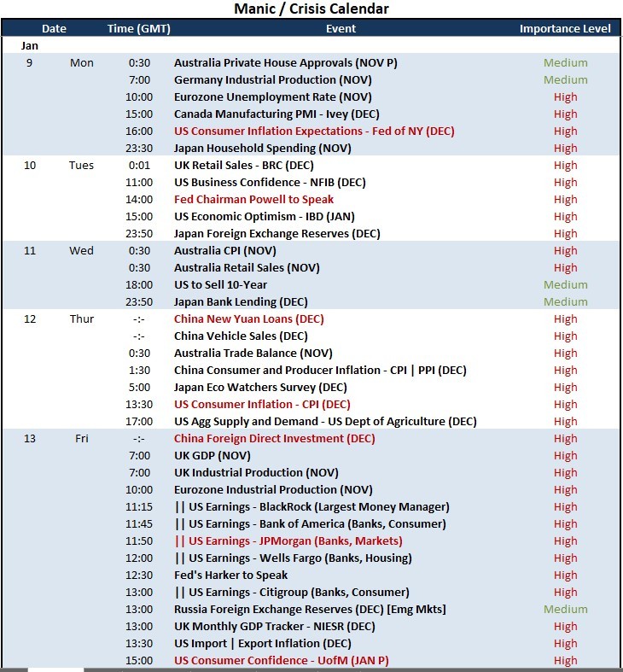Select US Consumer Inflation Expectations event
The height and width of the screenshot is (672, 623).
[x=314, y=131]
